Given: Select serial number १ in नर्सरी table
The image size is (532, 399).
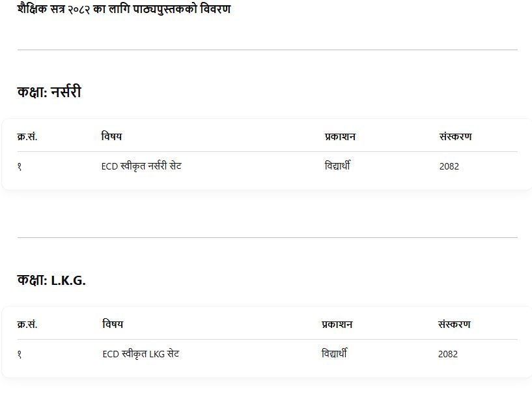Looking at the screenshot, I should coord(20,166).
